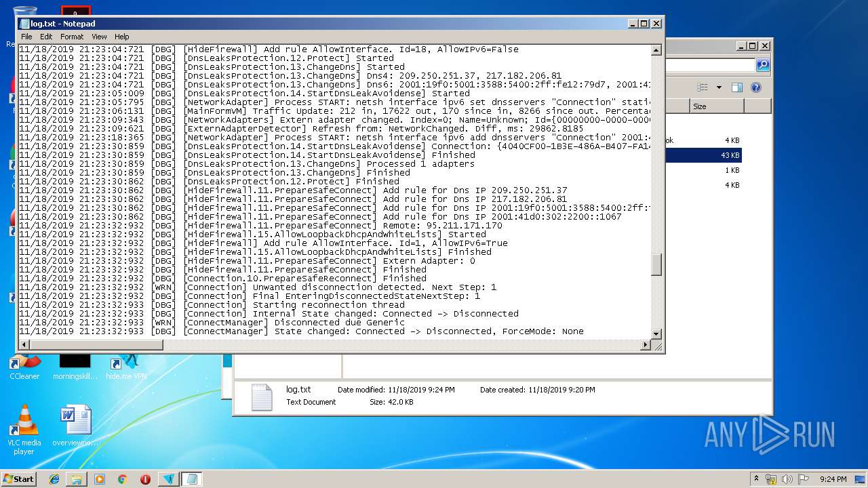Click the change view icon in Explorer

tap(703, 87)
